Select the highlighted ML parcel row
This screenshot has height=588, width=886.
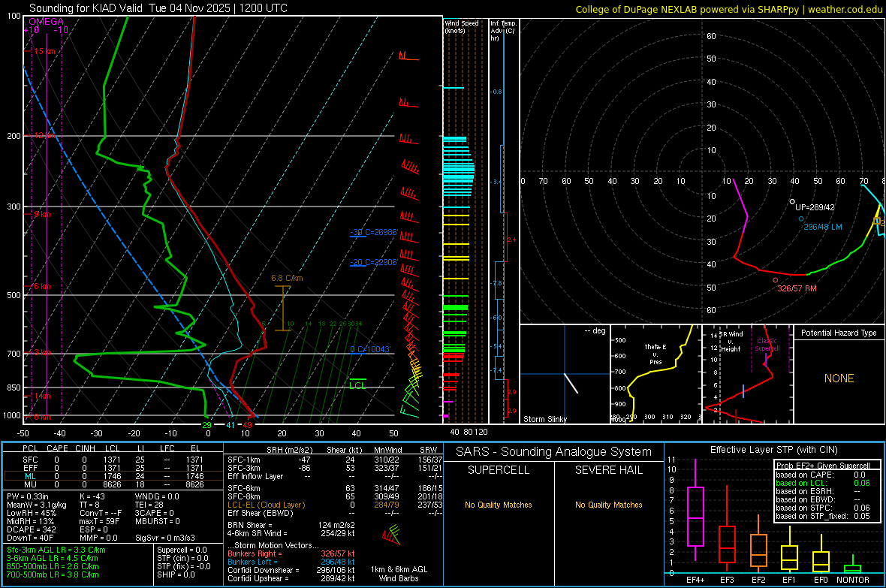(112, 476)
